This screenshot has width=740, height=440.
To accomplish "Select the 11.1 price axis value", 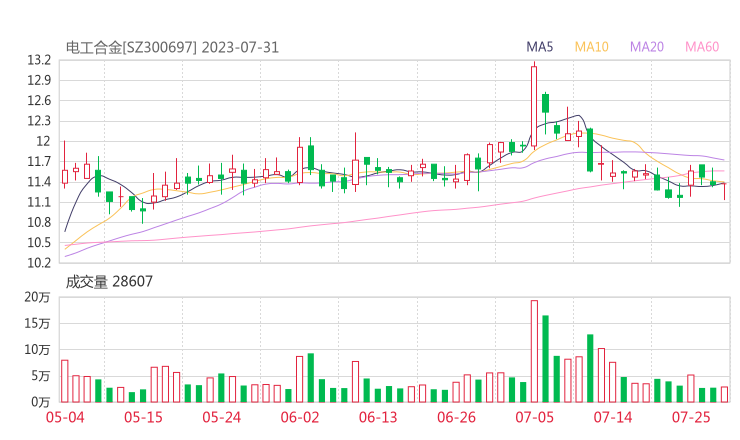I will pyautogui.click(x=39, y=203).
